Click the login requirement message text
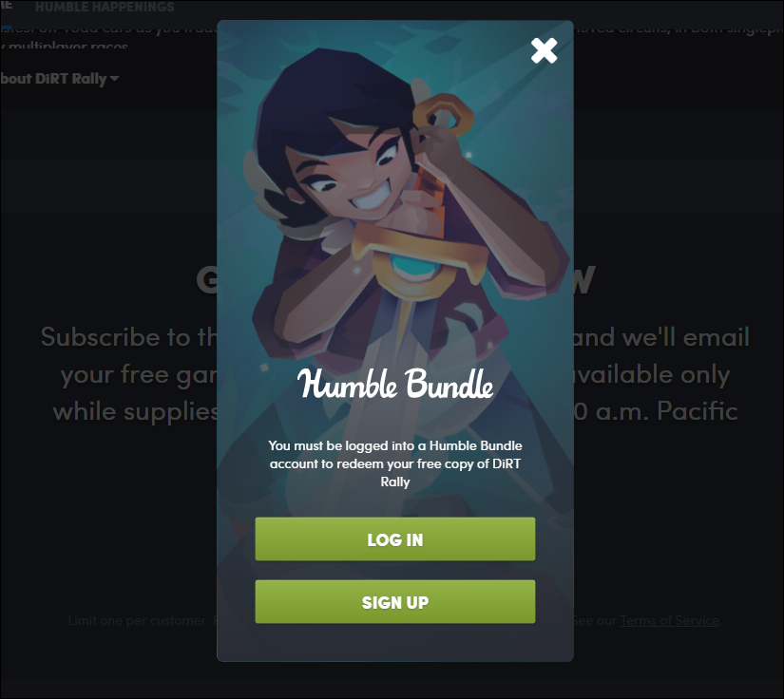 point(395,463)
